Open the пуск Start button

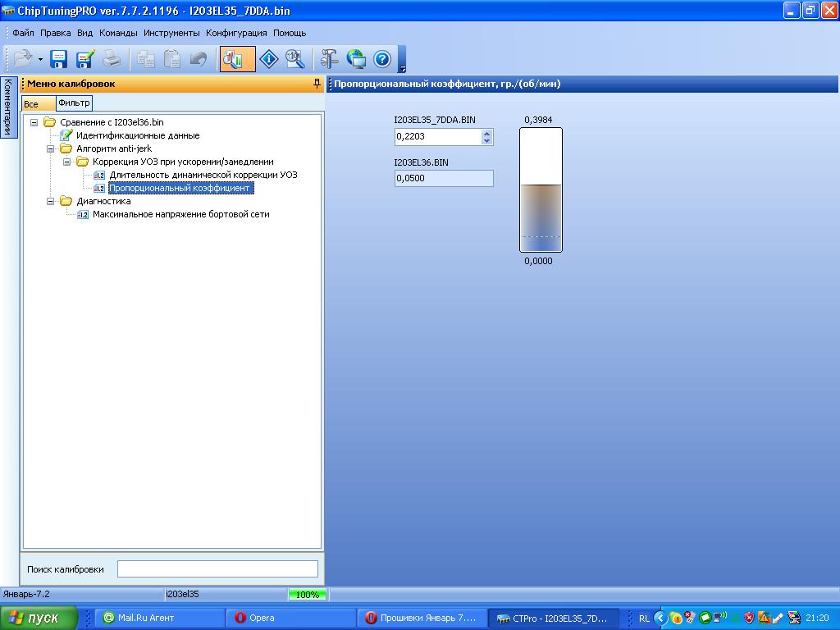click(39, 619)
